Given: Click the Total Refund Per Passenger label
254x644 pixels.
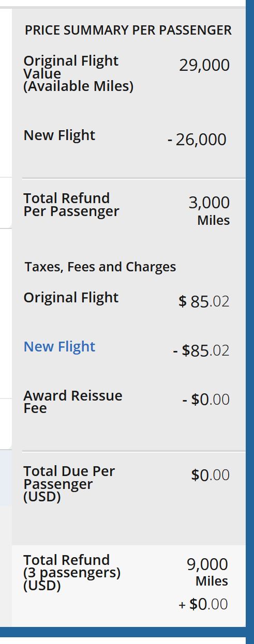Looking at the screenshot, I should coord(71,205).
